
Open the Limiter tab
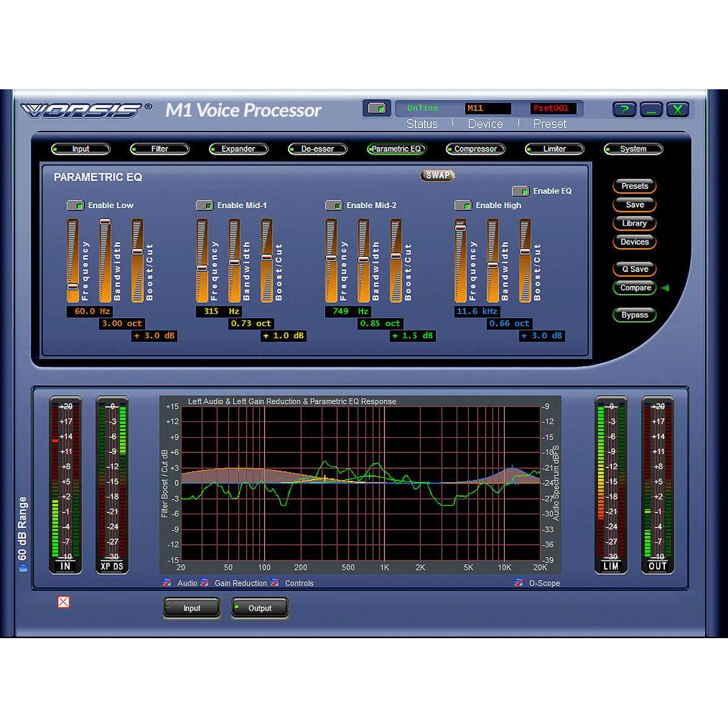[x=554, y=149]
